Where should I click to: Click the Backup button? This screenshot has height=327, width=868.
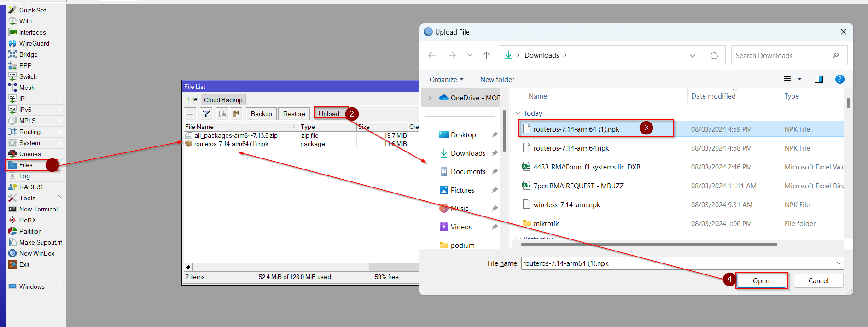(x=261, y=114)
